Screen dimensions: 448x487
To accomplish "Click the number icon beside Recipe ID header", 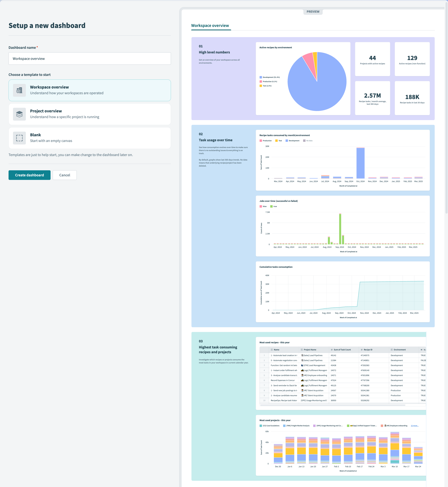I will pyautogui.click(x=362, y=350).
